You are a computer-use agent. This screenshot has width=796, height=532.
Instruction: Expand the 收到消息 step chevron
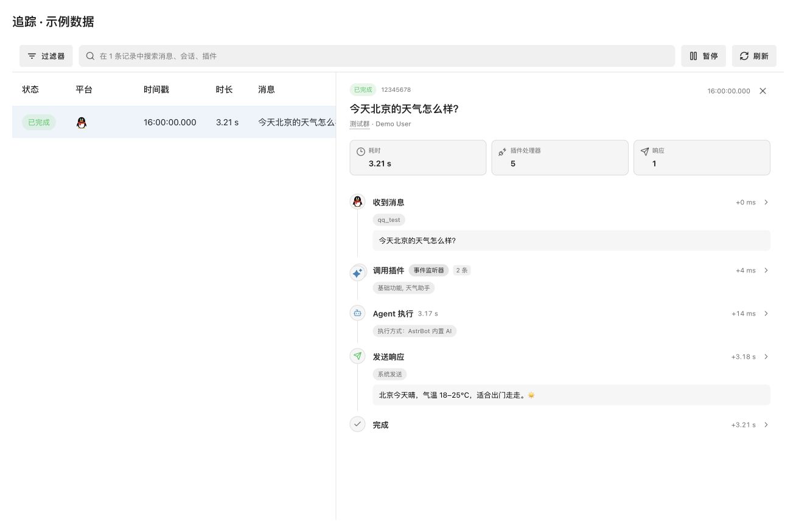coord(766,202)
